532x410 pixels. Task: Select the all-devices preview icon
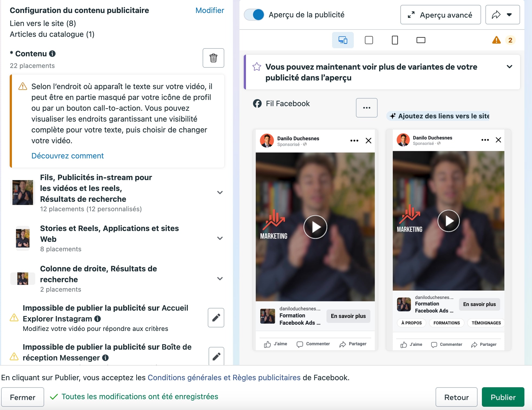(x=343, y=40)
